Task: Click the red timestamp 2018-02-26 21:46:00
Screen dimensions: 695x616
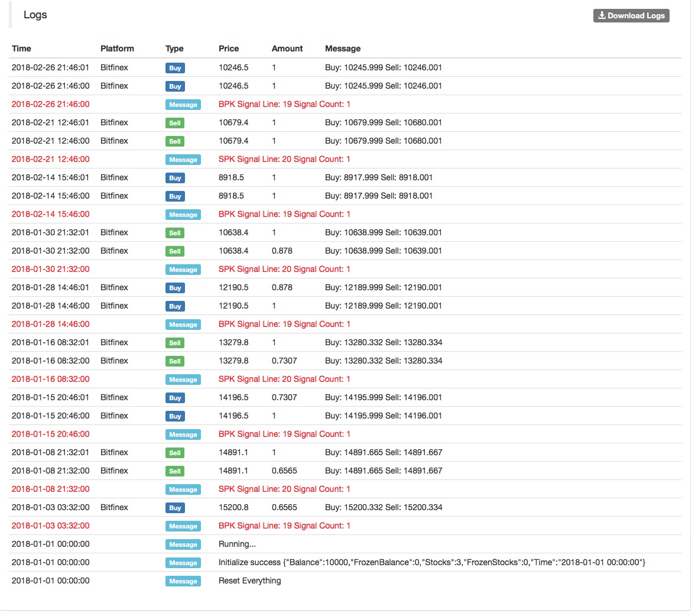Action: point(51,104)
